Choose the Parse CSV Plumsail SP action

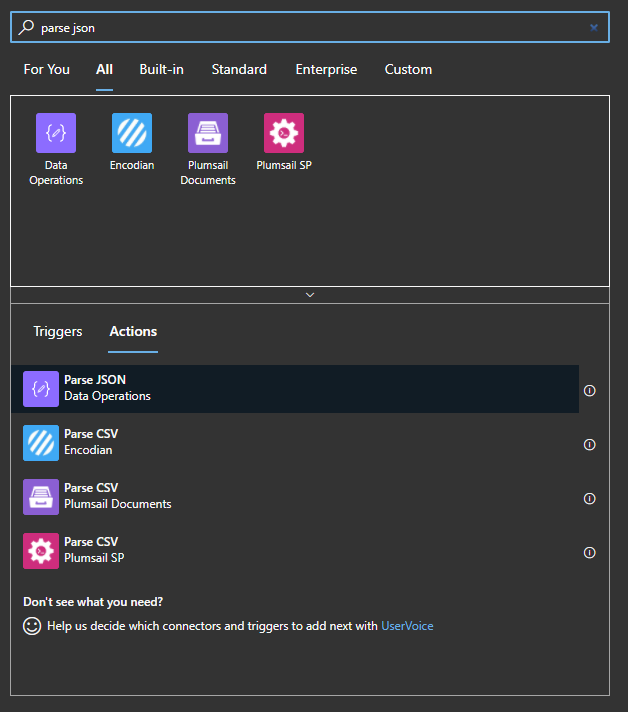point(295,551)
